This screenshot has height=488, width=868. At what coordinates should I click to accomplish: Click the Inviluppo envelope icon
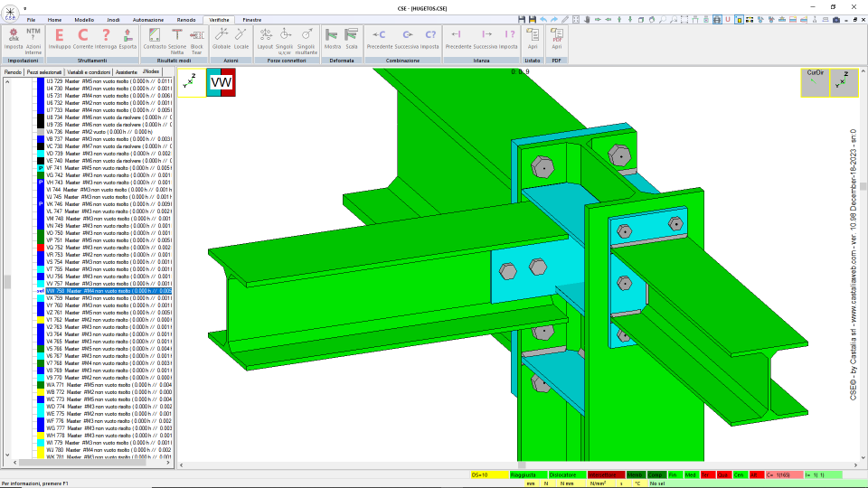click(60, 39)
